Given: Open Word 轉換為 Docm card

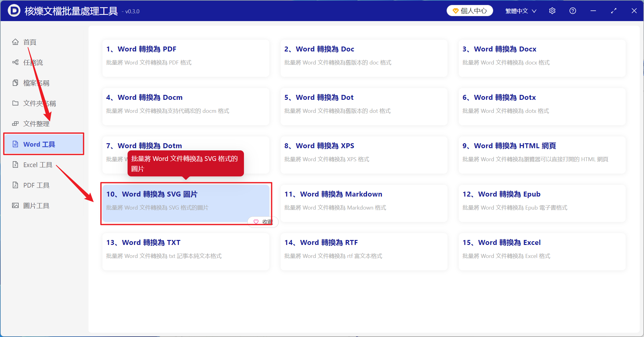Looking at the screenshot, I should click(186, 107).
